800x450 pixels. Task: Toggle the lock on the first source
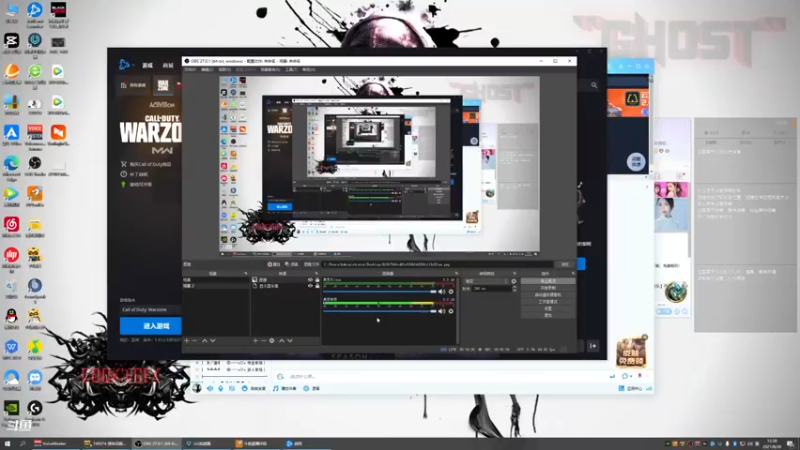coord(317,280)
